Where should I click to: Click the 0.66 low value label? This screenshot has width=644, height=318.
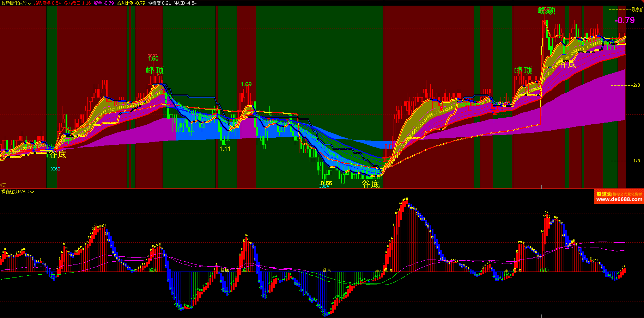point(326,183)
